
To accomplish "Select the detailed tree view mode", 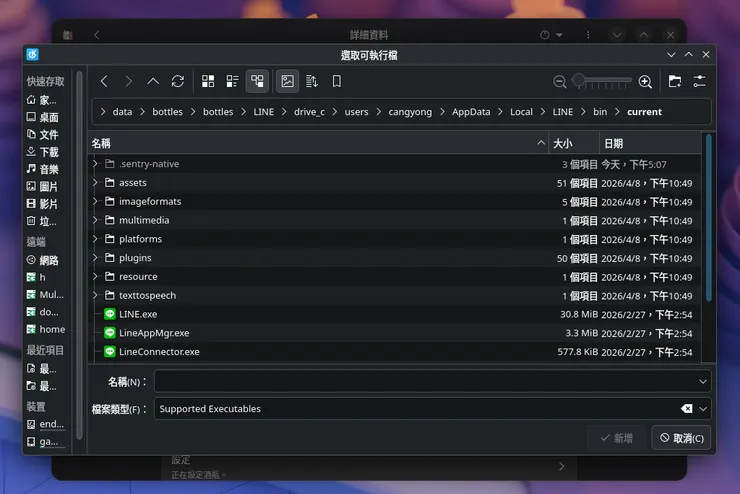I will [x=257, y=81].
